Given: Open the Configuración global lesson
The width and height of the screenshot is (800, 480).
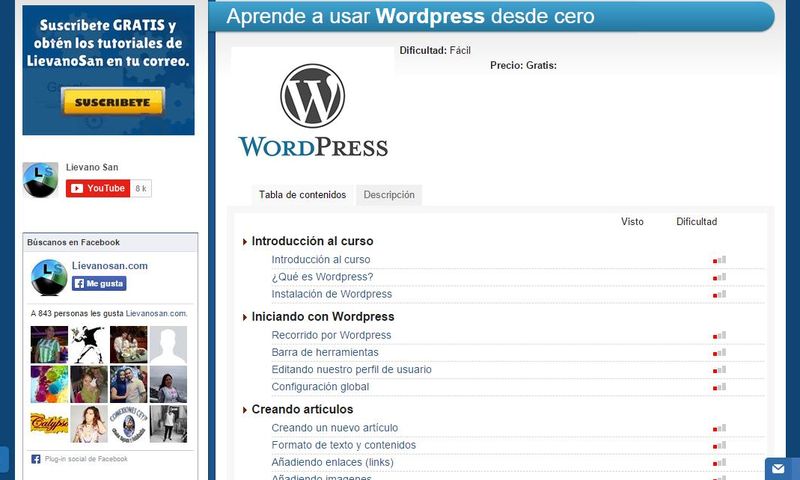Looking at the screenshot, I should click(x=320, y=387).
